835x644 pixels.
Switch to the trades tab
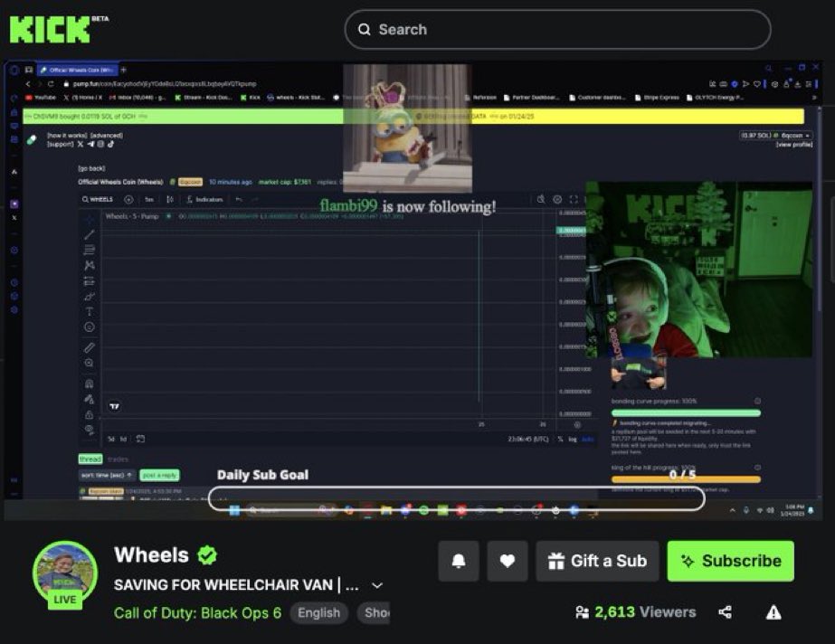(x=118, y=459)
